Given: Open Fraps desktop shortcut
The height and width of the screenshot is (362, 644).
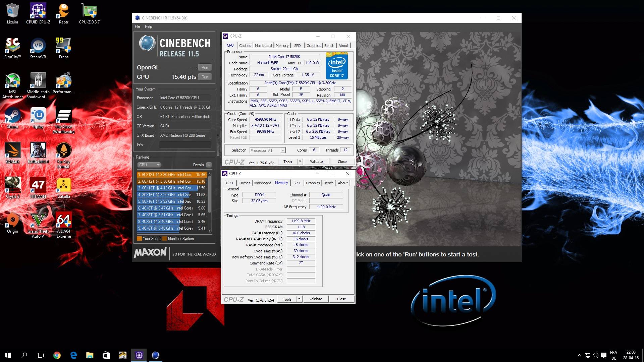Looking at the screenshot, I should click(x=64, y=48).
